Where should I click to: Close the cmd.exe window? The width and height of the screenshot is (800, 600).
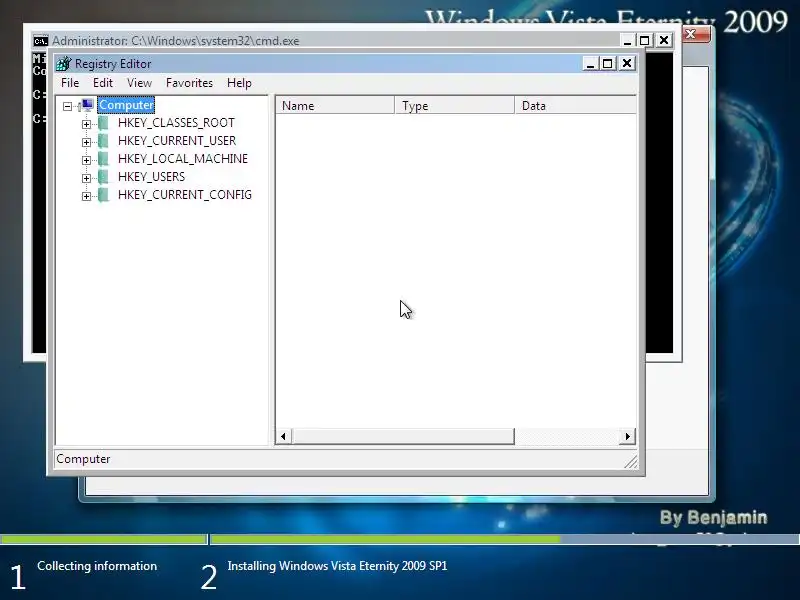pyautogui.click(x=664, y=40)
